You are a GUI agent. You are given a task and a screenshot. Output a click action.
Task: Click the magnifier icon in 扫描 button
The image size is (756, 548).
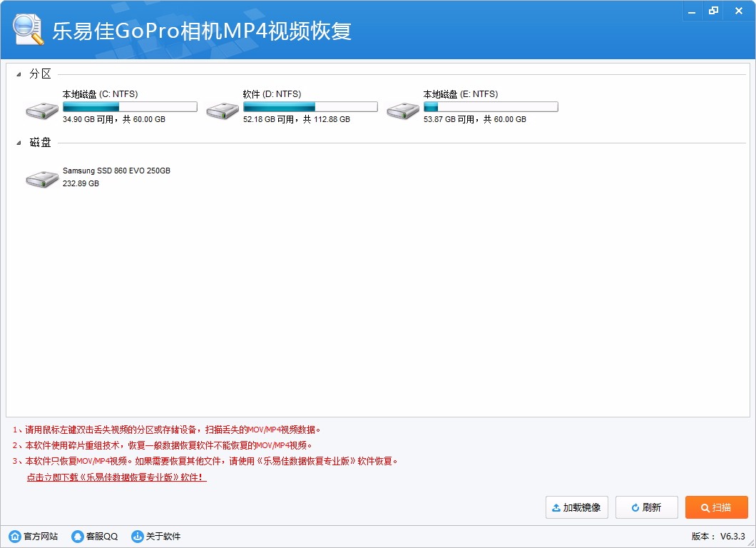pos(705,507)
